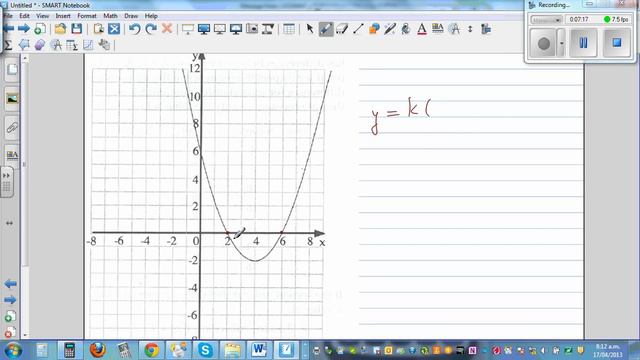Stop the screen recording
This screenshot has width=640, height=360.
pos(617,43)
